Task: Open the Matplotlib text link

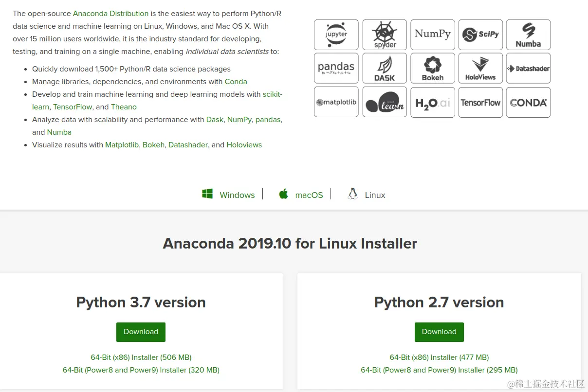Action: (122, 145)
